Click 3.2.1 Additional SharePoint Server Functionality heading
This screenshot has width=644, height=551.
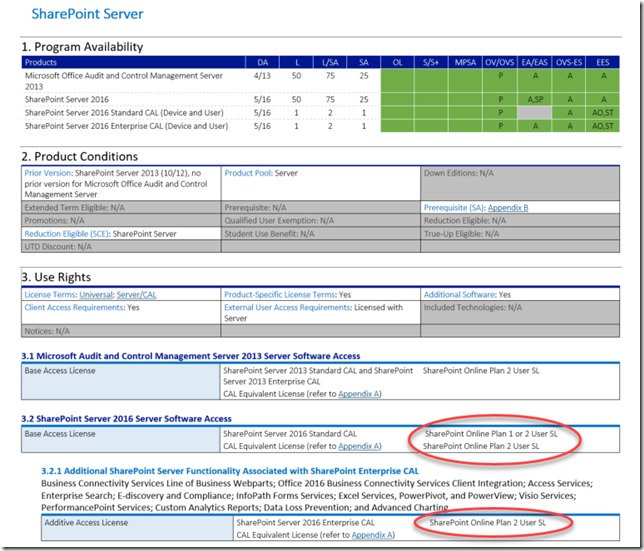click(x=230, y=471)
